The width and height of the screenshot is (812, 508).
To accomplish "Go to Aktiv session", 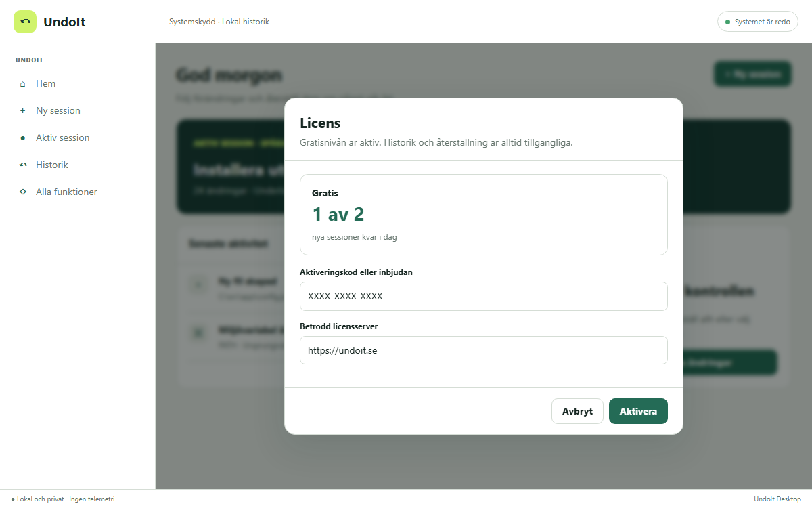I will [x=77, y=138].
